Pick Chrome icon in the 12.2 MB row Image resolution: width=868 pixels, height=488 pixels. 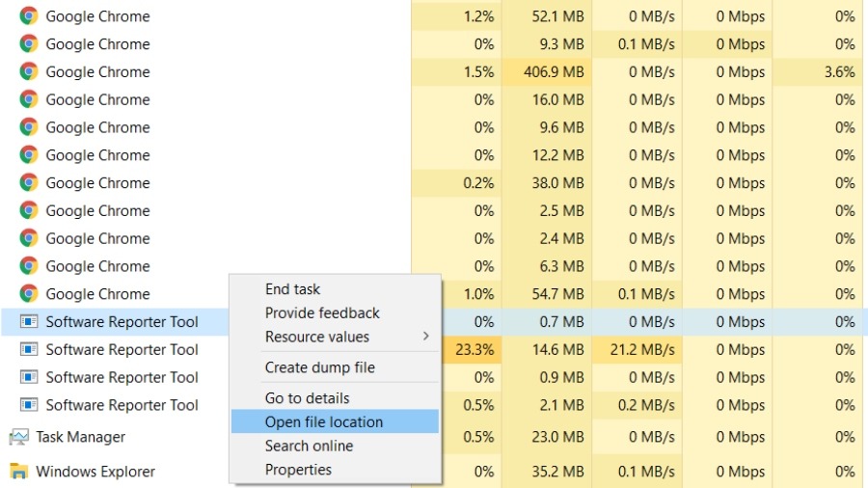point(29,155)
